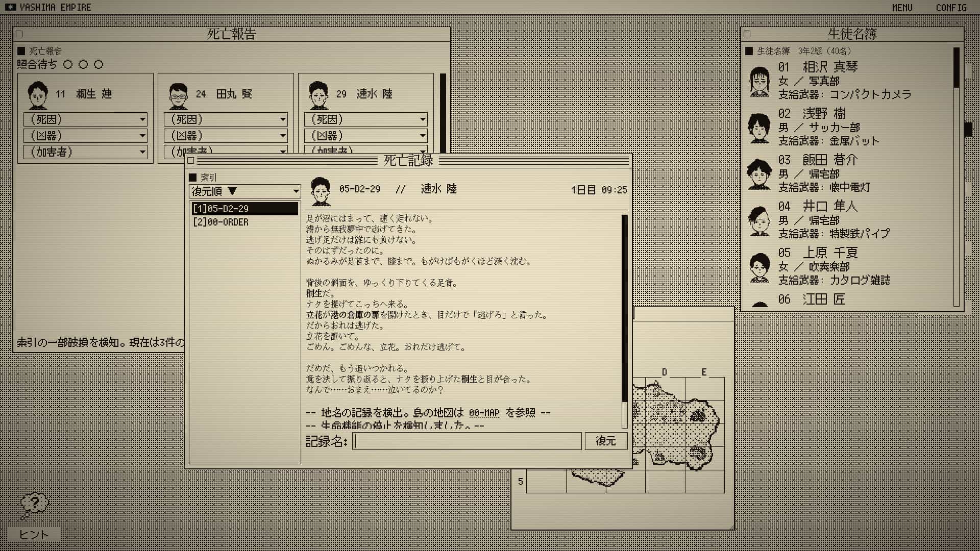Click the death record text scrollbar

[624, 321]
